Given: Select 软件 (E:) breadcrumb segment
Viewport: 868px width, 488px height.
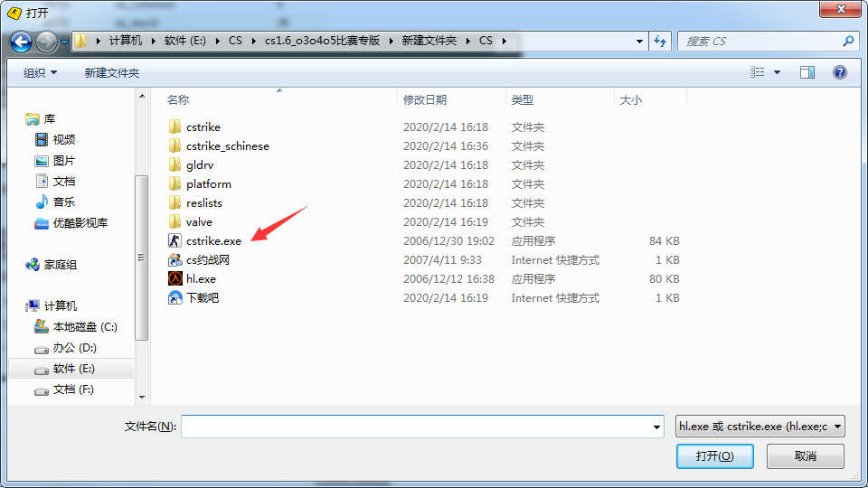Looking at the screenshot, I should point(184,41).
